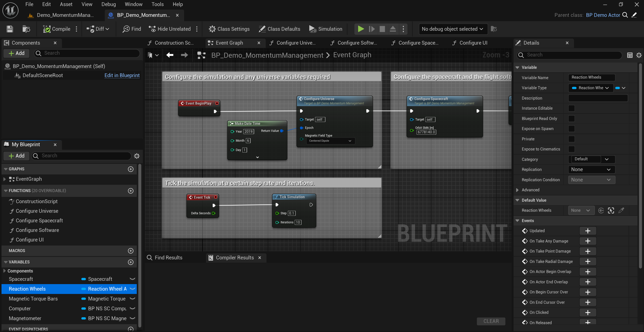The width and height of the screenshot is (644, 332).
Task: Open Class Defaults
Action: [279, 29]
